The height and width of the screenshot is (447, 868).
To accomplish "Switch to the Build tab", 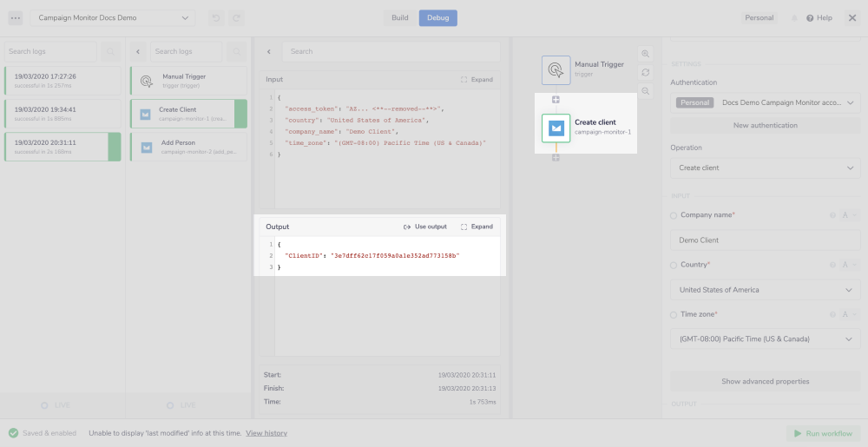I will point(400,17).
